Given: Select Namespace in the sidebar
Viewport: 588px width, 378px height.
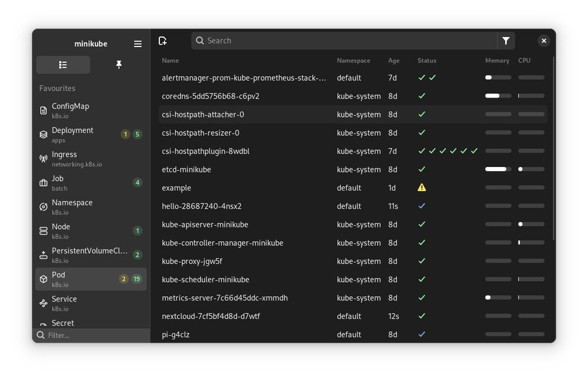Looking at the screenshot, I should [91, 206].
